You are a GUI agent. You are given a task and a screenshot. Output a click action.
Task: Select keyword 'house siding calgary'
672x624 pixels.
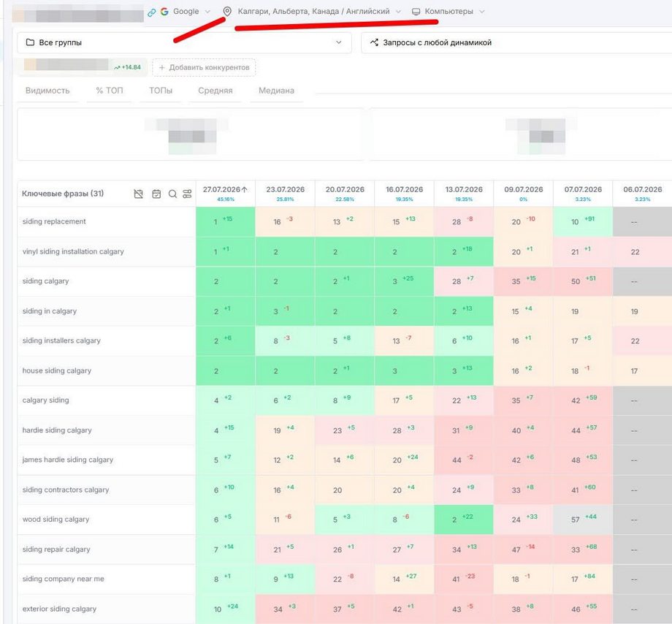pos(56,370)
